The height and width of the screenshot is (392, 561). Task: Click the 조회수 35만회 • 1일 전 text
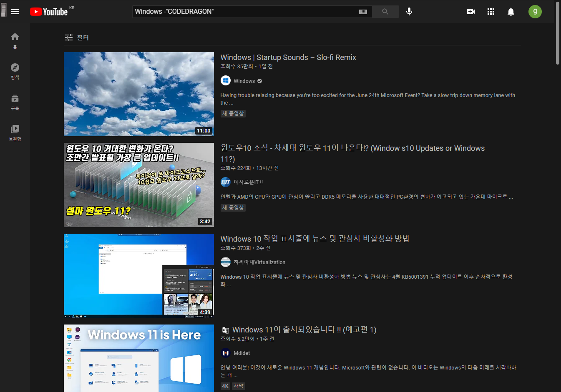[x=247, y=67]
